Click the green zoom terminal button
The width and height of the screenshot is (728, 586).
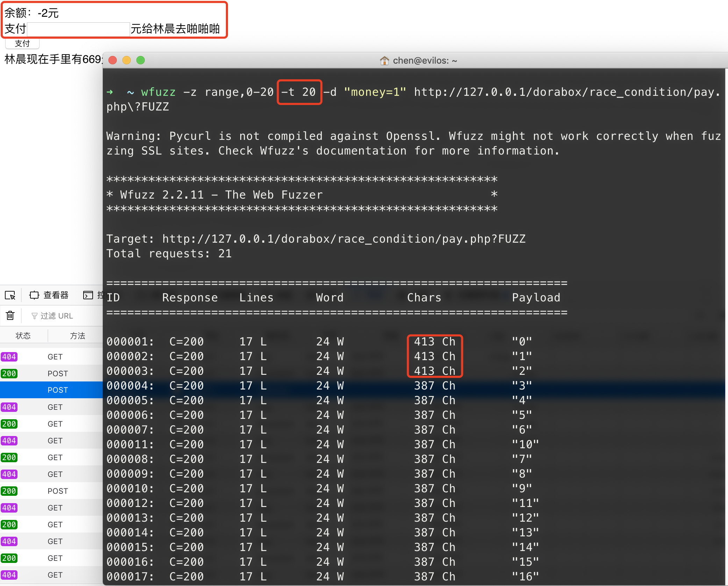point(141,60)
